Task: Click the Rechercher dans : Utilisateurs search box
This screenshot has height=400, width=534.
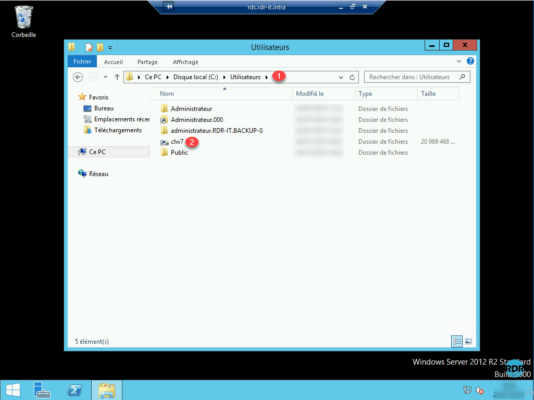Action: point(417,77)
